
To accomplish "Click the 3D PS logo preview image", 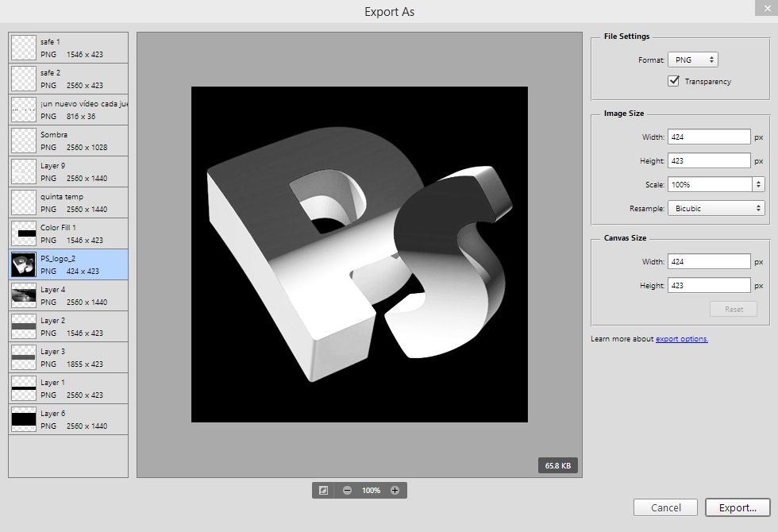I will pyautogui.click(x=360, y=255).
